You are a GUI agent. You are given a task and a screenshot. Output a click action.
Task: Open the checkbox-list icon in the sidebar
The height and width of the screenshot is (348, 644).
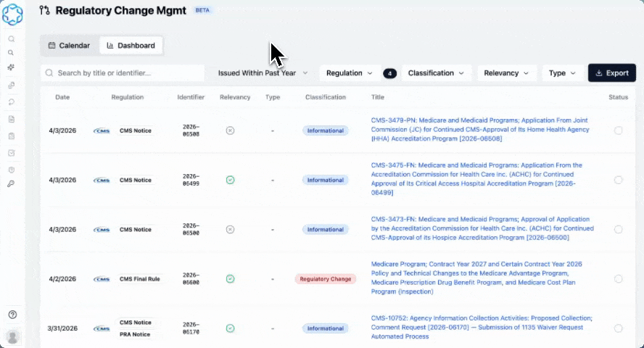tap(12, 153)
